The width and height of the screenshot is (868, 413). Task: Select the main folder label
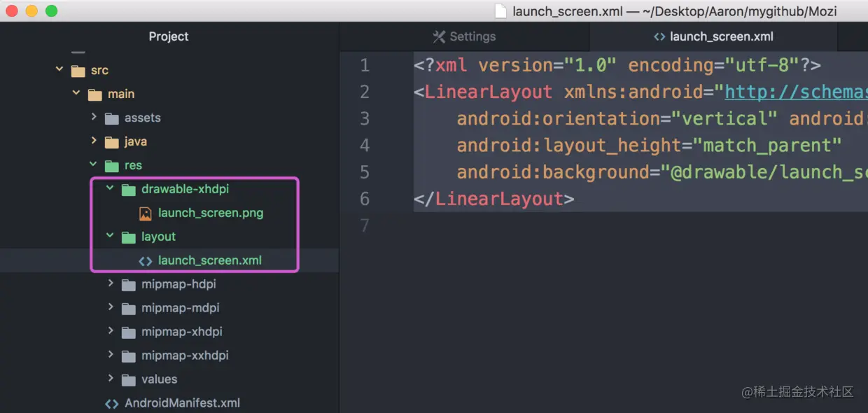(x=121, y=94)
